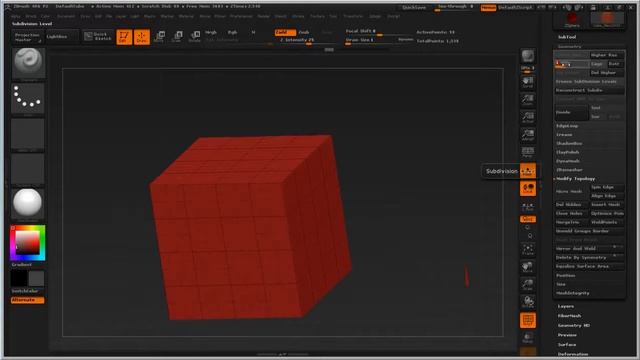Click the Mirror And Weld button
The width and height of the screenshot is (640, 360).
(589, 249)
